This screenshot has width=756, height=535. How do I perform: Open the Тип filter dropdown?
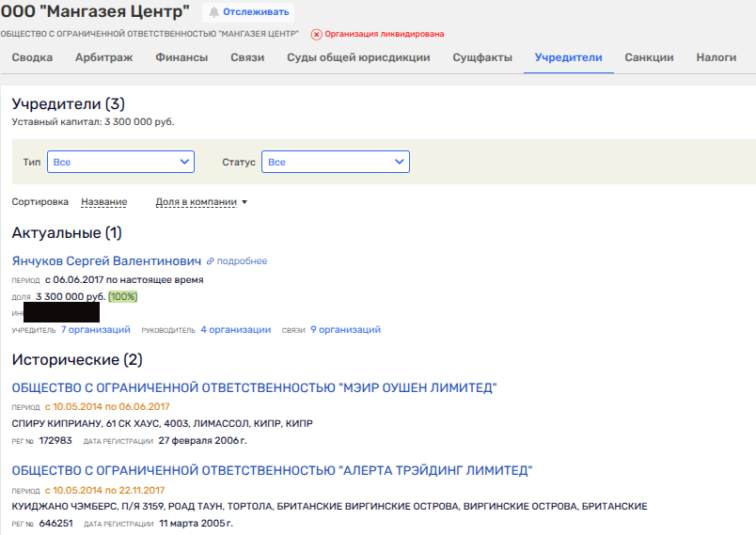point(120,163)
